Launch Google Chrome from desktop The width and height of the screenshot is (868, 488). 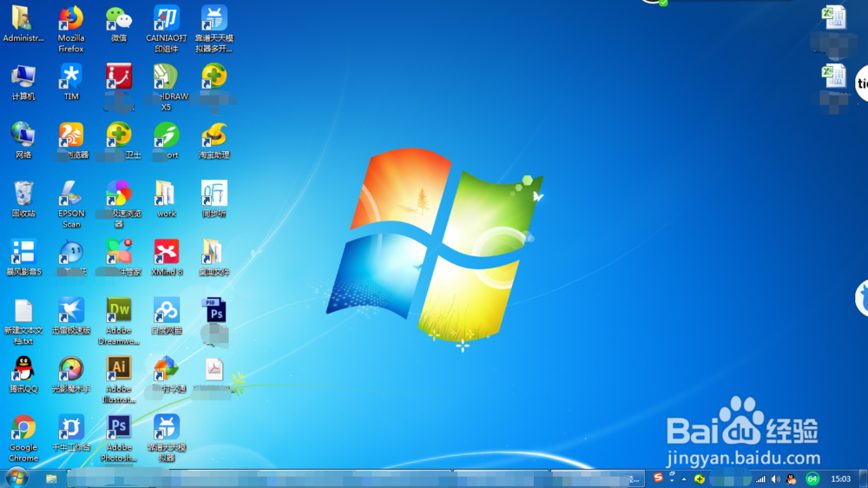23,439
